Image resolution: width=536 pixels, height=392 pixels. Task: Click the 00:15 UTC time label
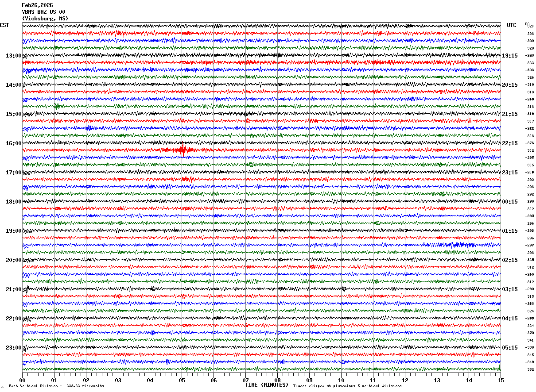[509, 202]
